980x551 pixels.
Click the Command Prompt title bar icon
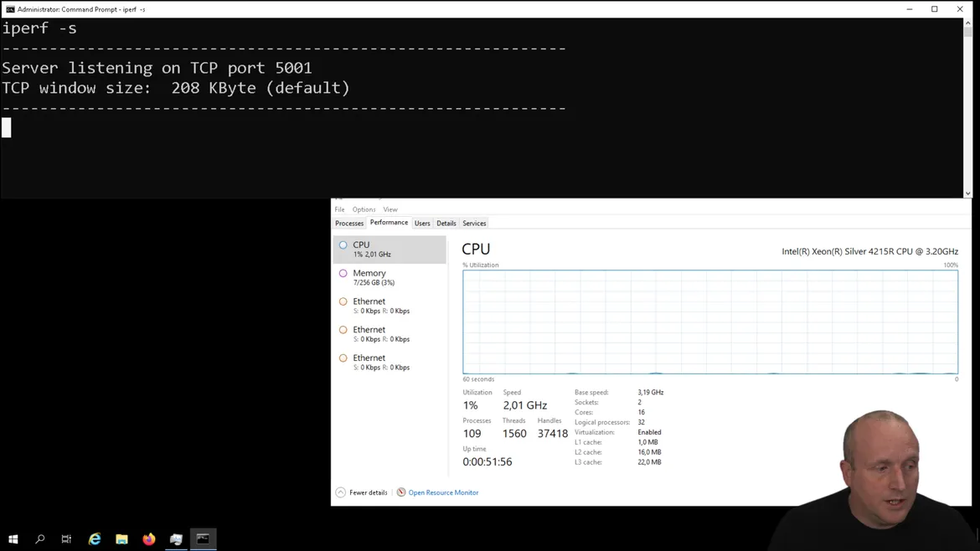pyautogui.click(x=10, y=9)
